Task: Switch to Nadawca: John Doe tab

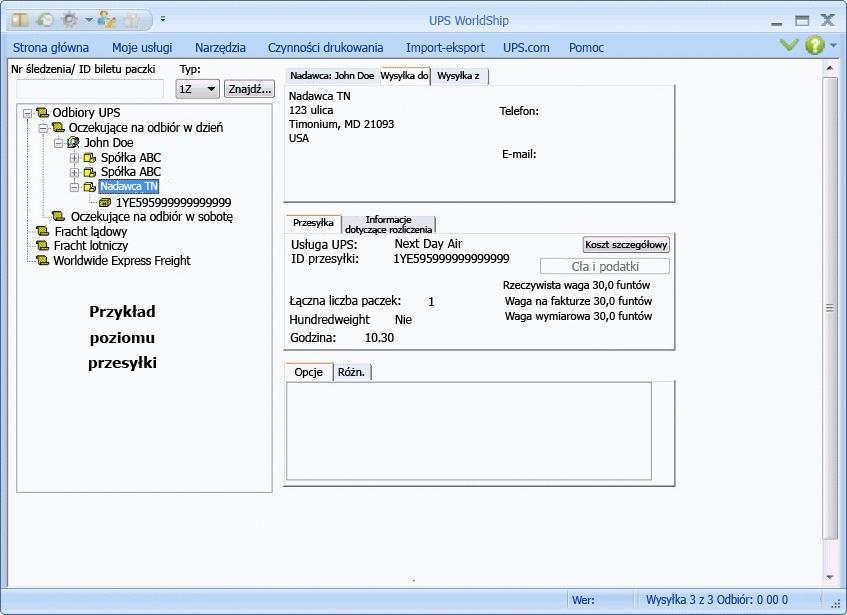Action: point(332,76)
